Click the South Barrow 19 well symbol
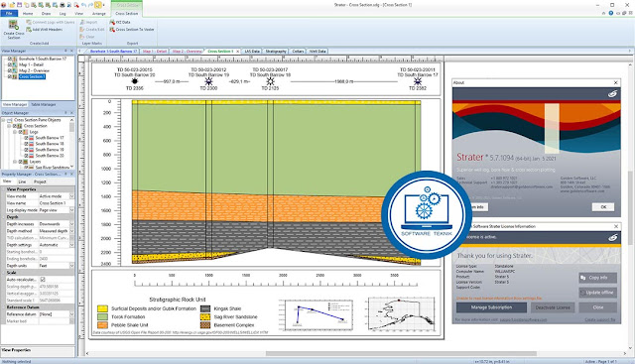Viewport: 635px width, 364px height. point(208,81)
